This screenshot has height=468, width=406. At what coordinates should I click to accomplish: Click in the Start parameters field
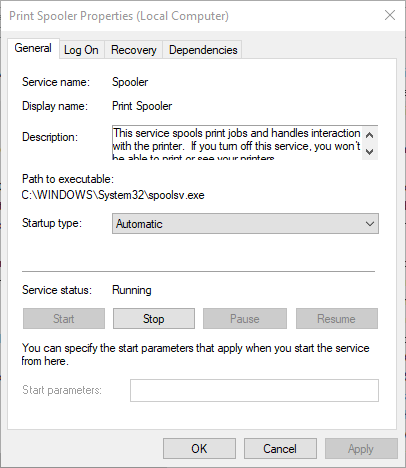[x=254, y=390]
